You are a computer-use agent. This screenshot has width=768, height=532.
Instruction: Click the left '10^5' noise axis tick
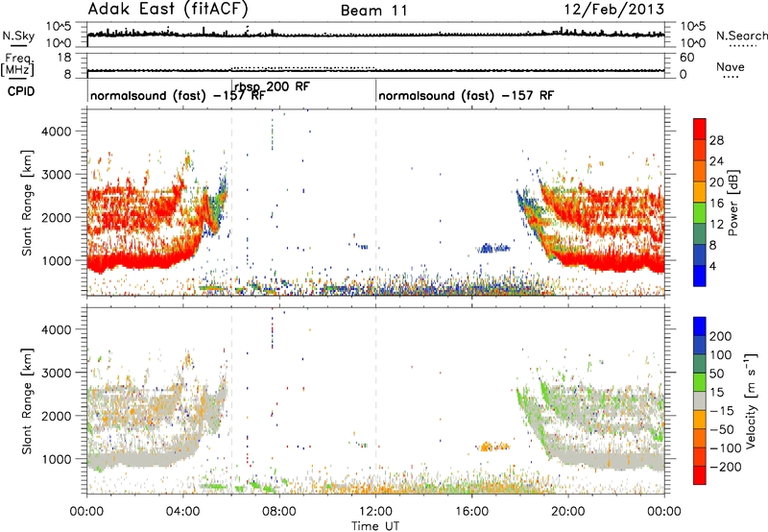point(59,27)
